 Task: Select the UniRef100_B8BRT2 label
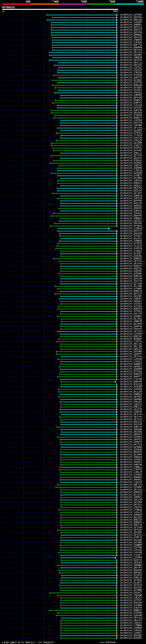pos(131,610)
